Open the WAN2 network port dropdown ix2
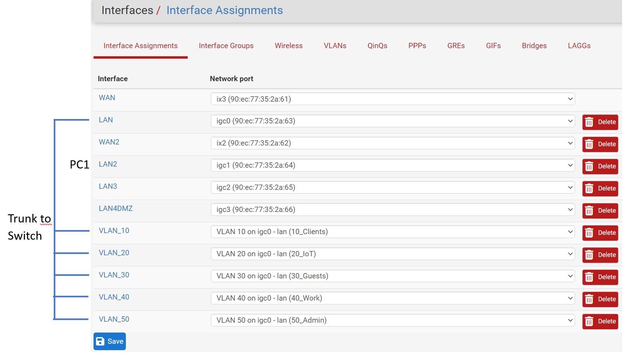 coord(393,143)
